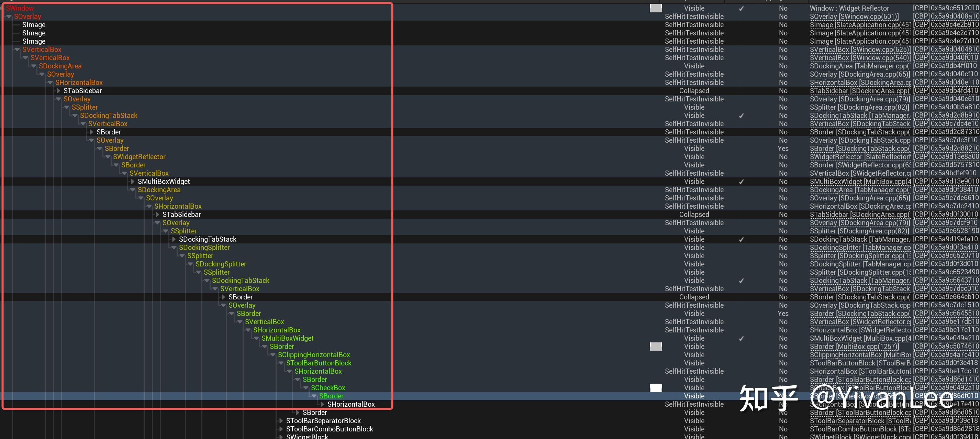Viewport: 980px width, 439px height.
Task: Expand the SToolBarComboButtonBlock node arrow
Action: [x=281, y=429]
